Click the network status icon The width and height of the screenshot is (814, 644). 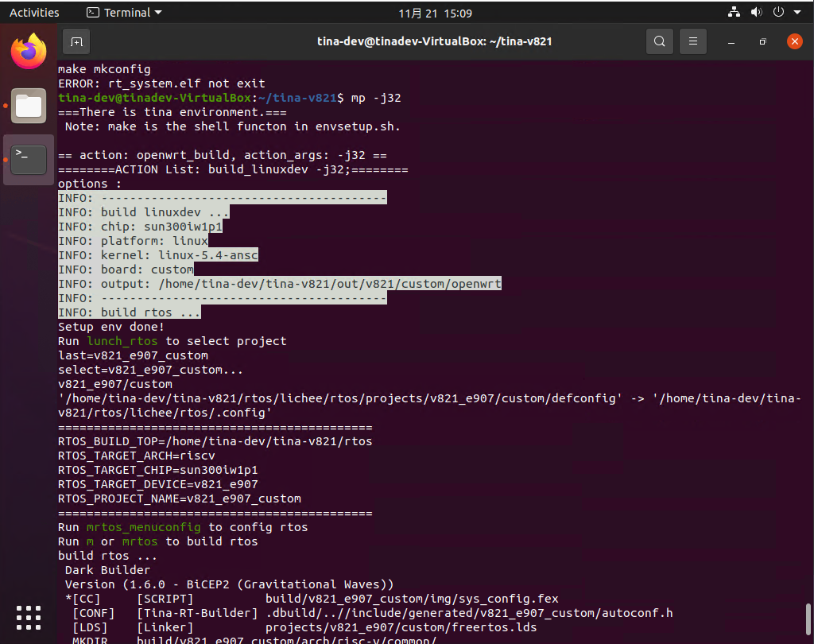pos(733,13)
